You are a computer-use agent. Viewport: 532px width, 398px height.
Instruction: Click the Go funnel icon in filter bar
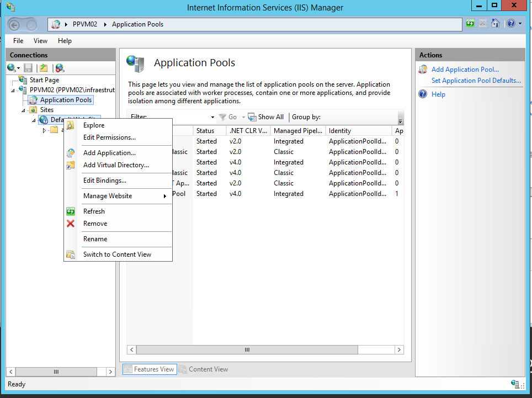click(222, 117)
